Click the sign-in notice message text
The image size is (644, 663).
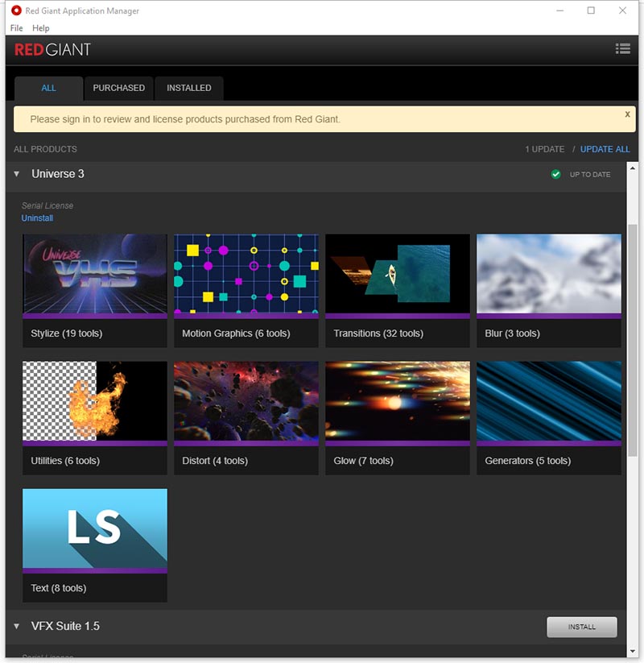(x=185, y=119)
